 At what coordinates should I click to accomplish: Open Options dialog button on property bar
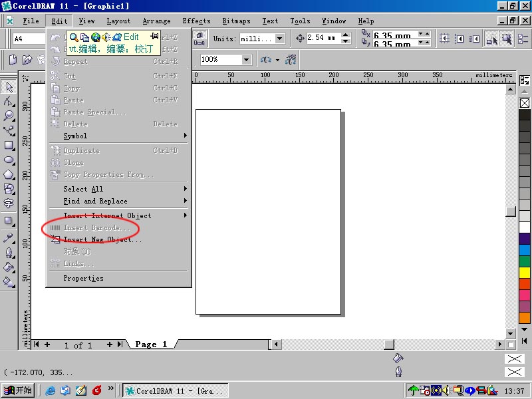tap(523, 39)
